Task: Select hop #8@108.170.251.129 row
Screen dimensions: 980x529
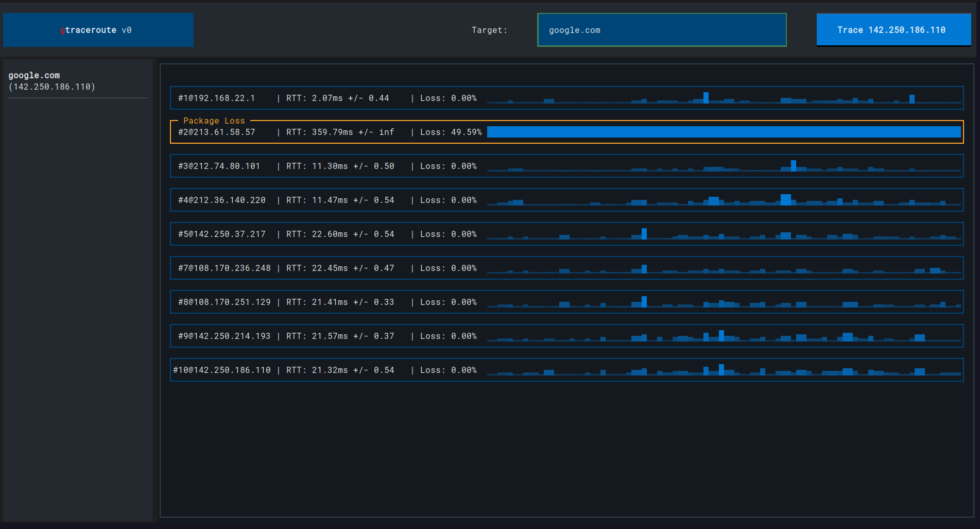Action: pos(566,302)
